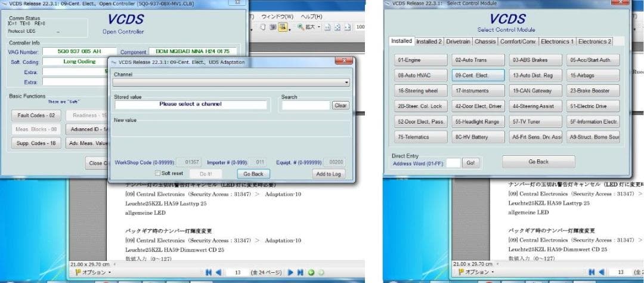The image size is (644, 283).
Task: Click Go Back in Select Control Module window
Action: (x=538, y=162)
